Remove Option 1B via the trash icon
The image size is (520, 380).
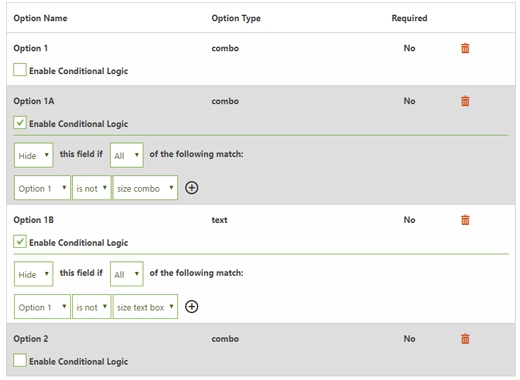(x=465, y=220)
